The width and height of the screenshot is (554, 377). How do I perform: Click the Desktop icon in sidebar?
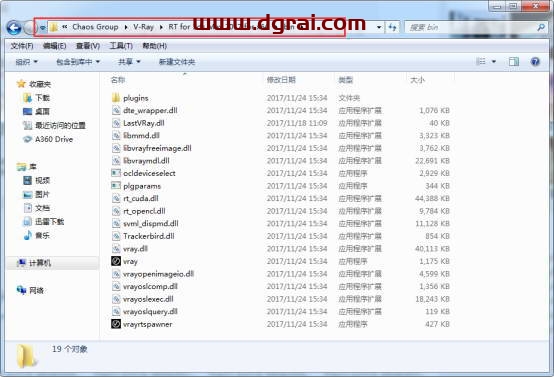coord(27,112)
